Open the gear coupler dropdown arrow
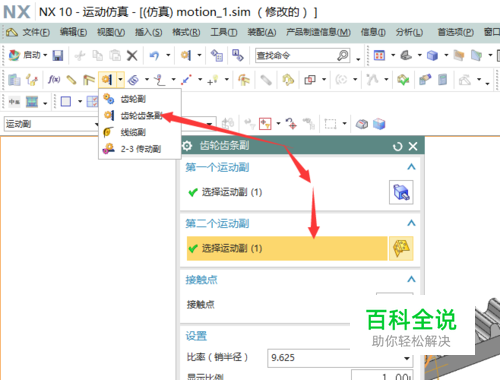Screen dimensions: 500x380 coord(120,80)
